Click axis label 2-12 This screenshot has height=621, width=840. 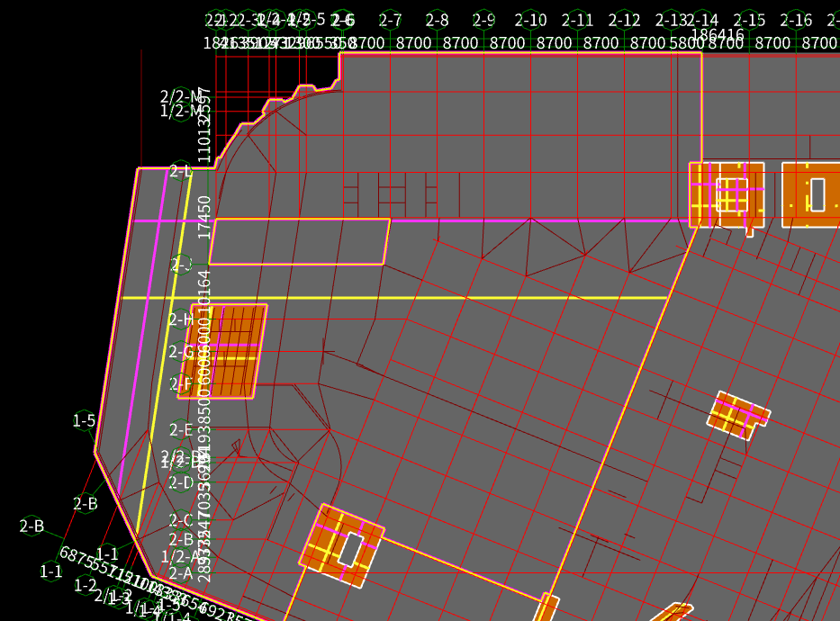pos(624,21)
